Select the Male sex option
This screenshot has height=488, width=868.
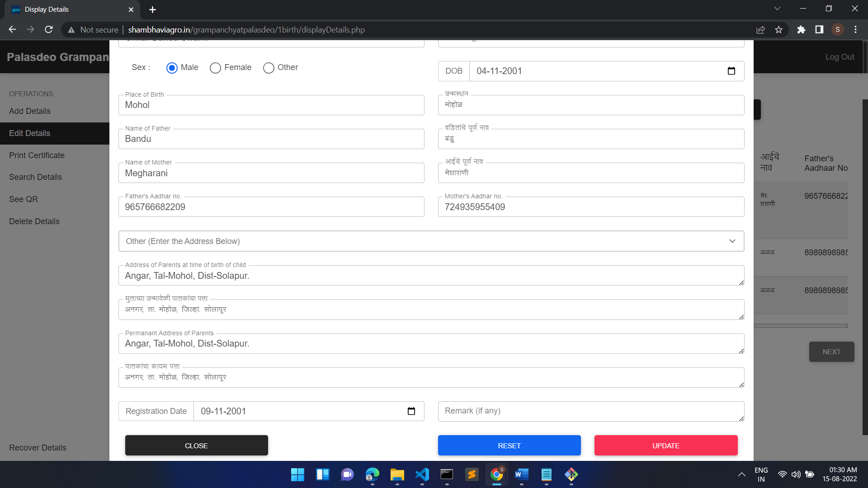[171, 68]
